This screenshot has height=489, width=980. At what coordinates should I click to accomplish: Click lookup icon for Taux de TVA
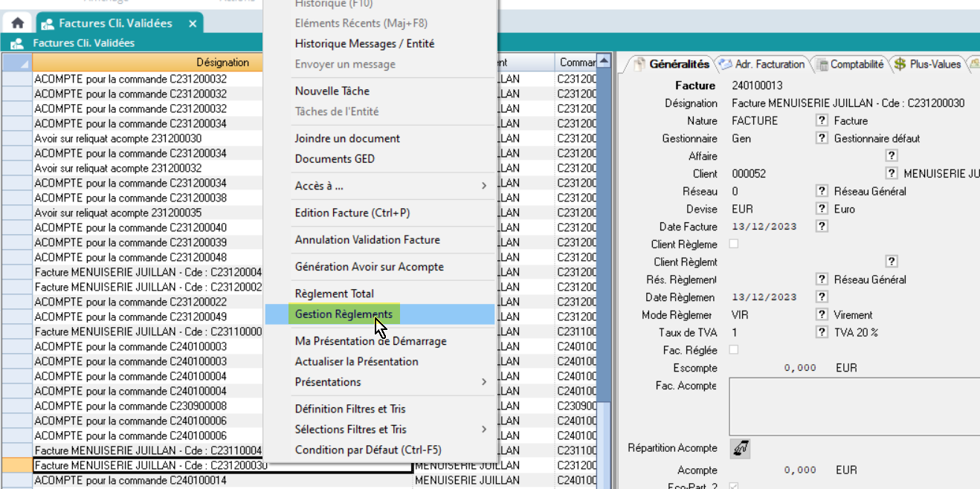(x=822, y=332)
